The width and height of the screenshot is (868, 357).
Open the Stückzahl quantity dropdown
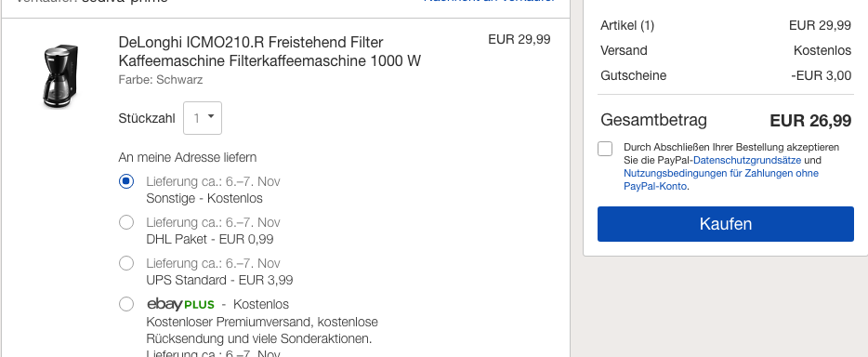tap(203, 118)
